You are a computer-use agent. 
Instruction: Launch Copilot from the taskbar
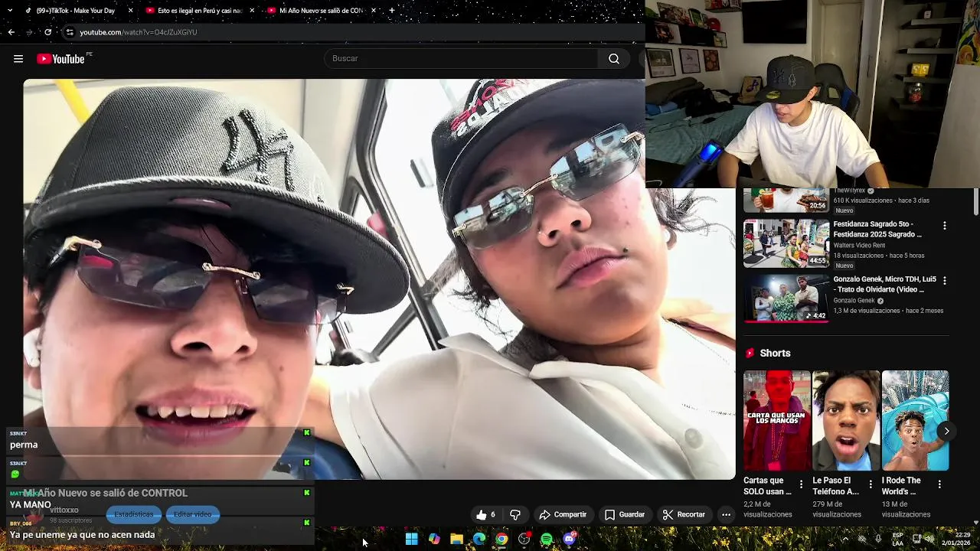434,539
